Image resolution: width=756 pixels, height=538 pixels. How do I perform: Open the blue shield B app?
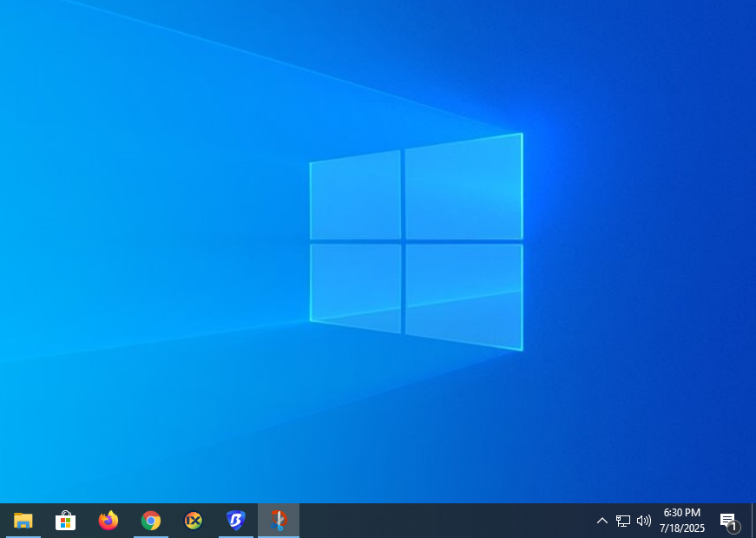click(x=236, y=521)
